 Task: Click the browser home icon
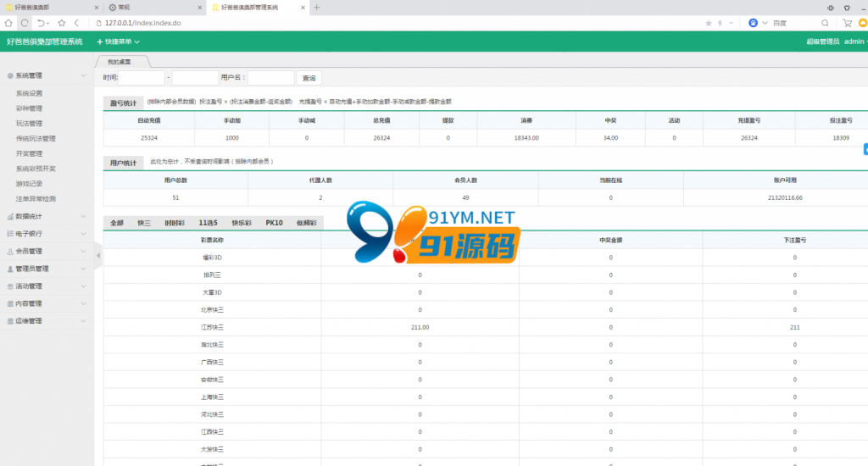pos(8,23)
